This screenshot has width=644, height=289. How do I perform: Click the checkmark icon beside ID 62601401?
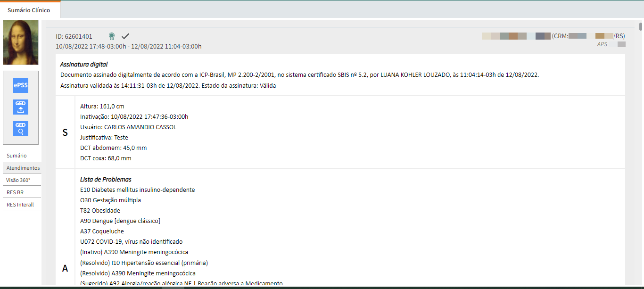pos(125,36)
